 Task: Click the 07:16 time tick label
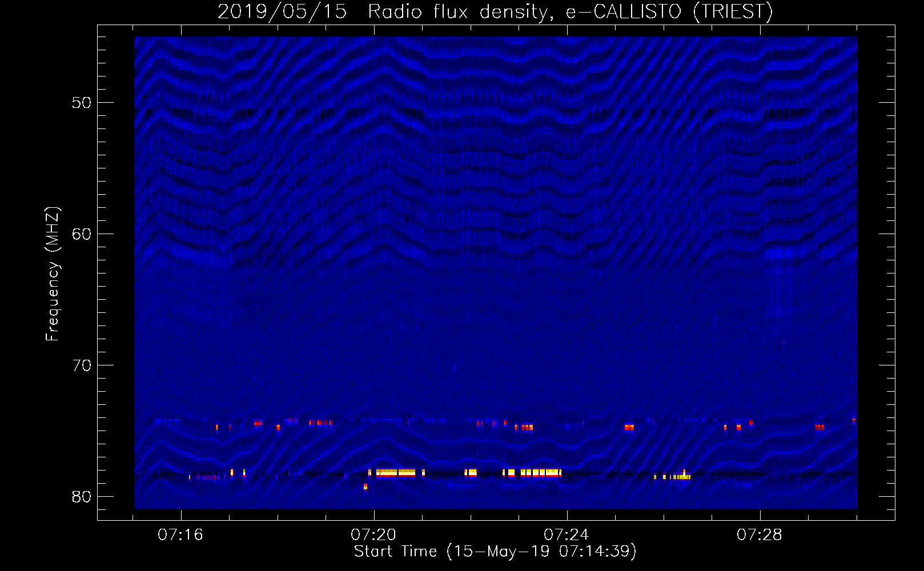click(180, 535)
